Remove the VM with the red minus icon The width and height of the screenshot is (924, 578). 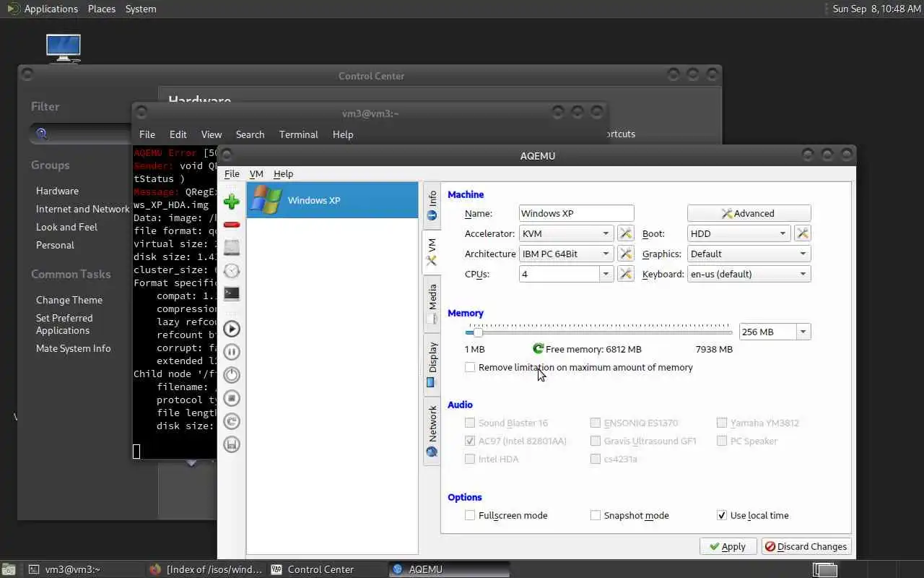(232, 225)
